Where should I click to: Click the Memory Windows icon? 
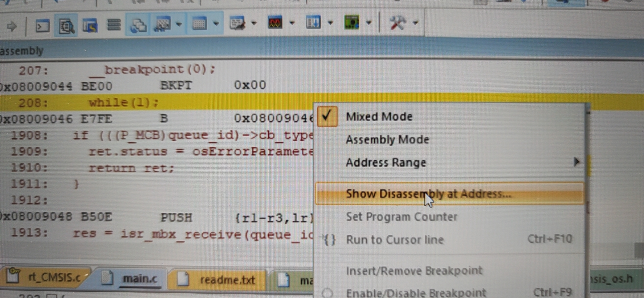point(199,24)
